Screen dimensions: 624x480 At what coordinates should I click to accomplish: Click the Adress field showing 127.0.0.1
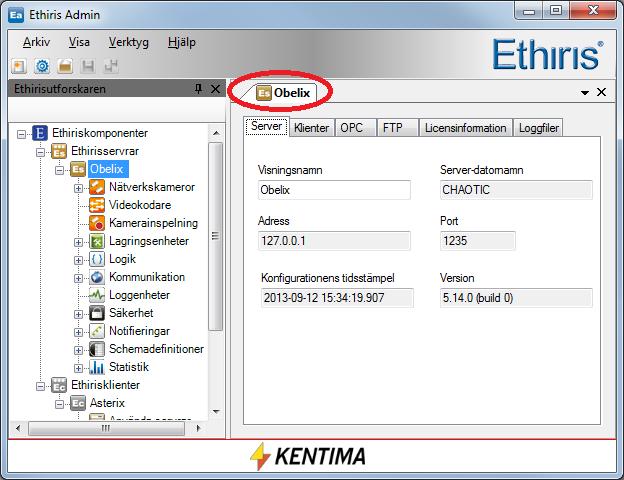click(x=334, y=241)
